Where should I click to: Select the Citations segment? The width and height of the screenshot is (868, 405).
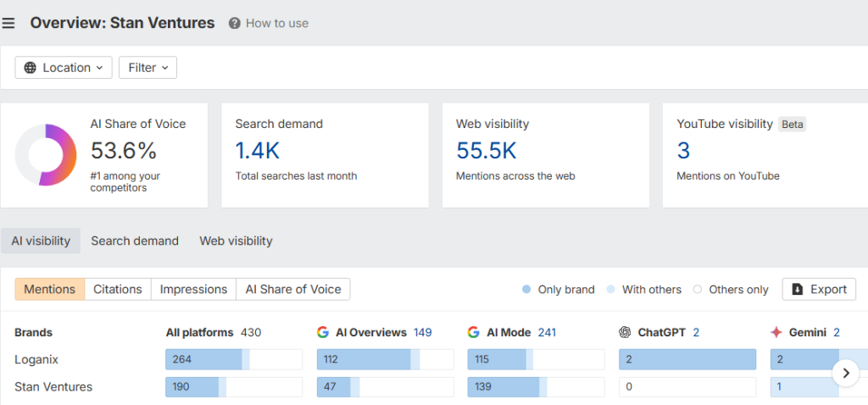[117, 290]
